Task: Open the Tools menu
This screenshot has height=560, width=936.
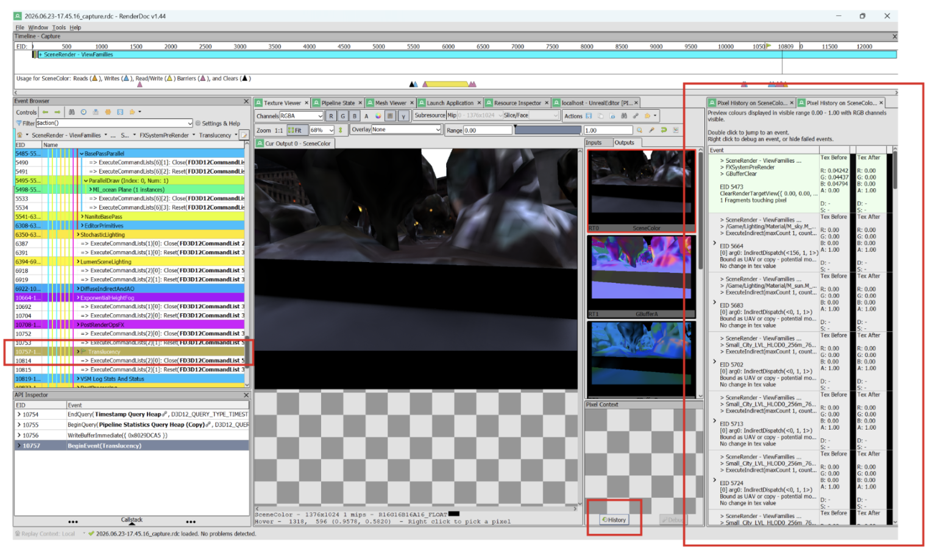Action: coord(59,27)
